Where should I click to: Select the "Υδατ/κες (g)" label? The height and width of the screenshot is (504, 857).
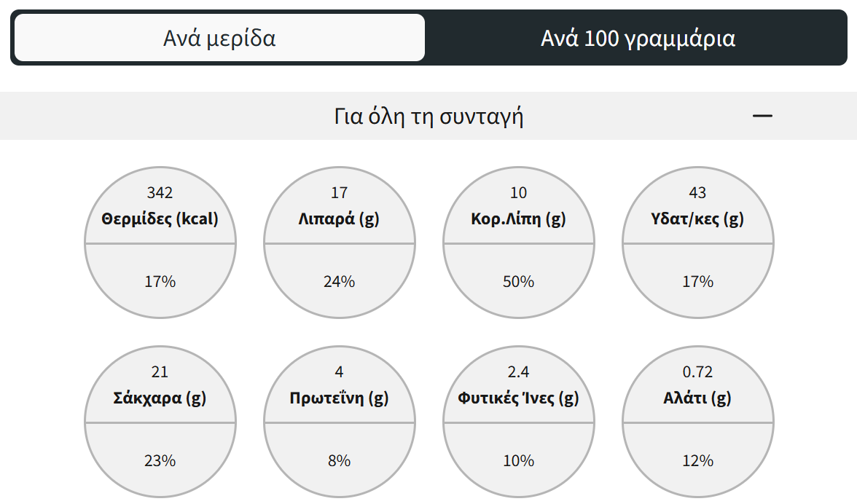click(697, 218)
